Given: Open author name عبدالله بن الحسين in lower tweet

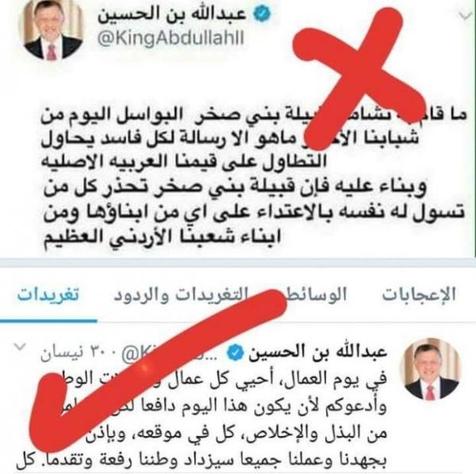Looking at the screenshot, I should point(317,352).
